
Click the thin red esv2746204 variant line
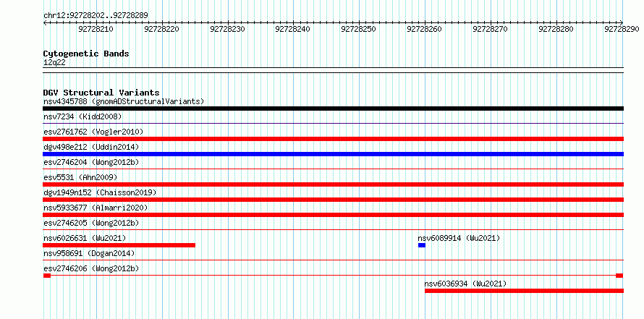(333, 169)
